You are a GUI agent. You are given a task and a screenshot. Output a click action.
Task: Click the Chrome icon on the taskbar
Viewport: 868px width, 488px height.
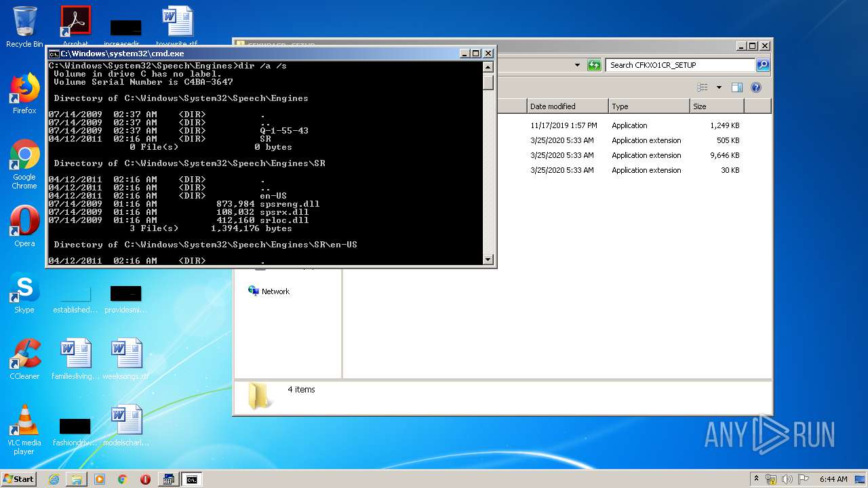[122, 479]
